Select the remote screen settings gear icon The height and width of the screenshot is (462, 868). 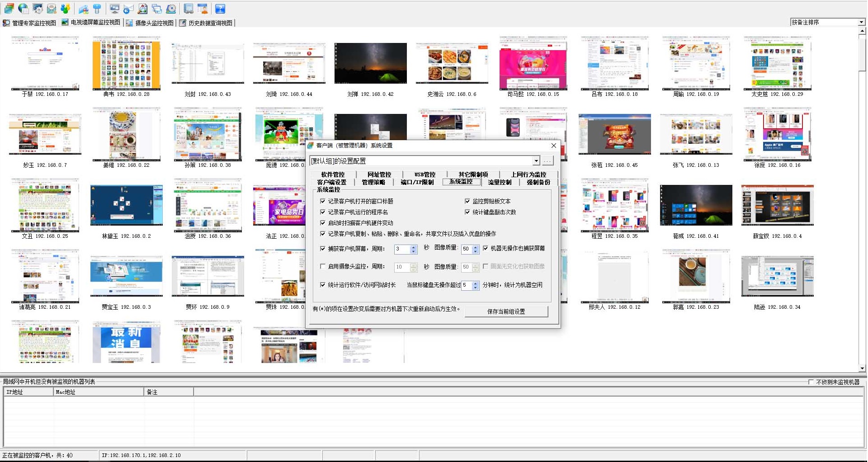pos(38,9)
